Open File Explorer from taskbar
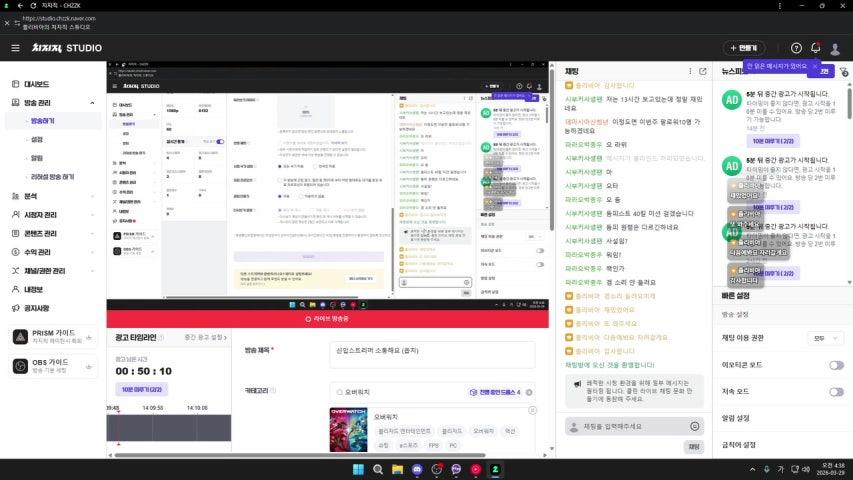 [x=397, y=469]
